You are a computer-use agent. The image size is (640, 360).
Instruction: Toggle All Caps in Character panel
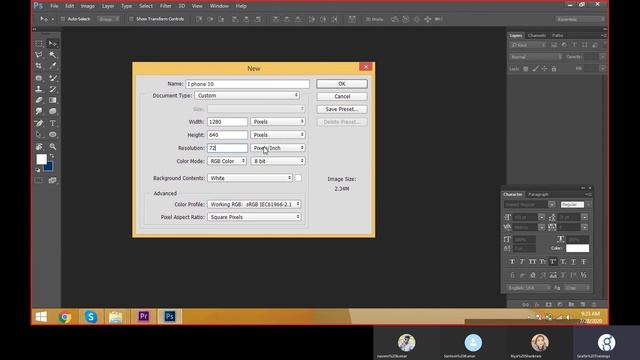pos(532,262)
